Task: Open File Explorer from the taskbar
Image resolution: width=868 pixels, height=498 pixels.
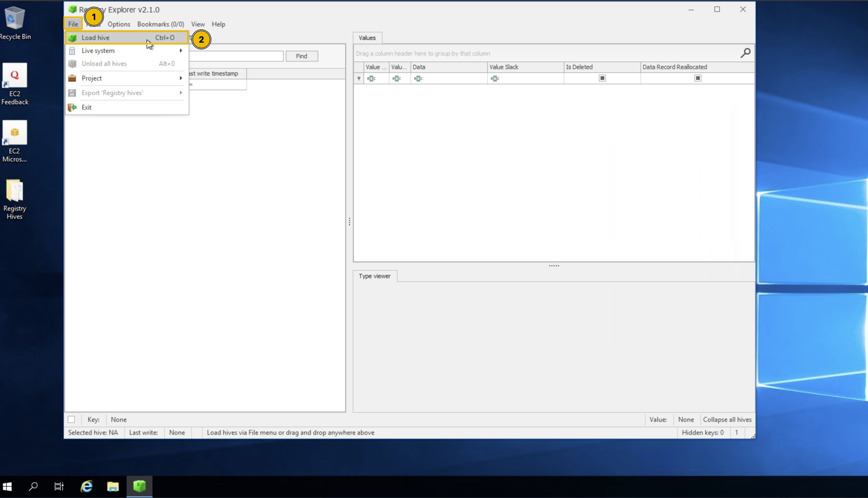Action: click(x=113, y=486)
